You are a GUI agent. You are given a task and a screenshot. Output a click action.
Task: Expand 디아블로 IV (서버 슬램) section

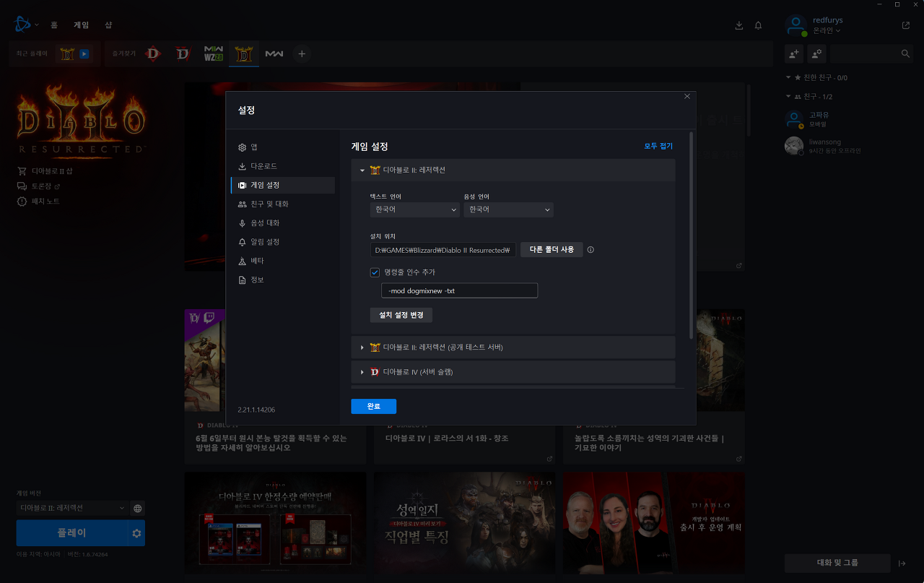click(513, 371)
